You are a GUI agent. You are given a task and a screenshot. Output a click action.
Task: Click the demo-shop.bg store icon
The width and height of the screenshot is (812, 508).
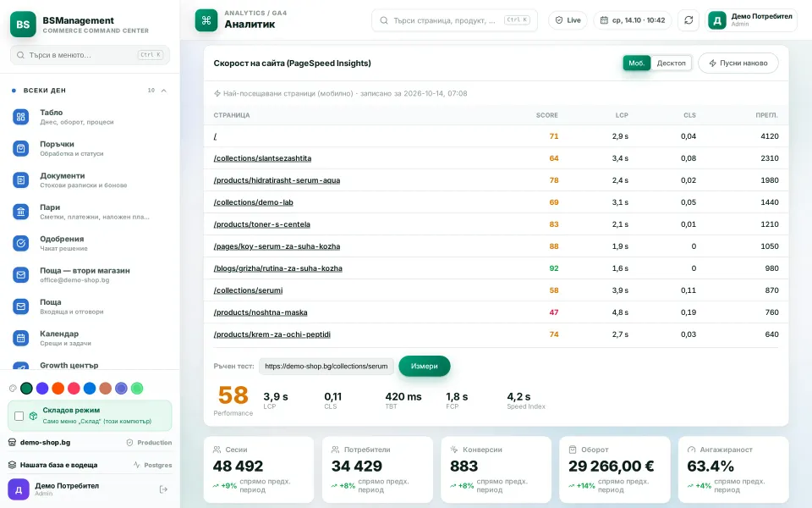pyautogui.click(x=13, y=442)
